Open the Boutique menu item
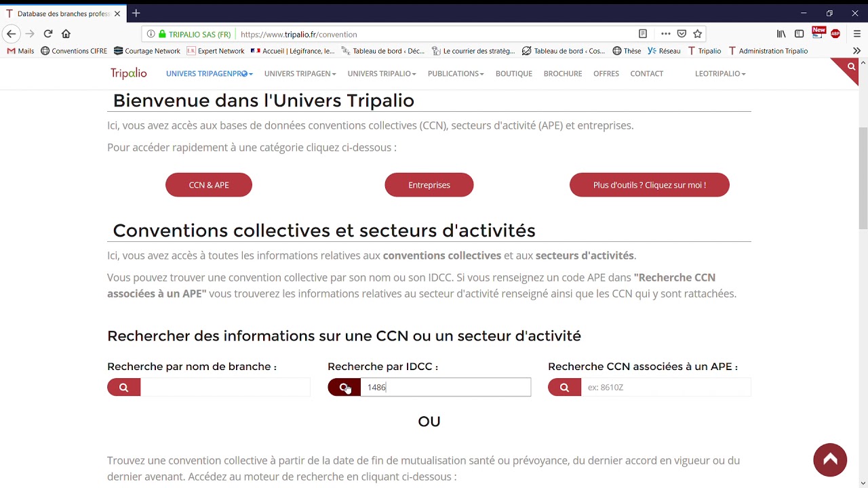This screenshot has height=488, width=868. (x=513, y=73)
